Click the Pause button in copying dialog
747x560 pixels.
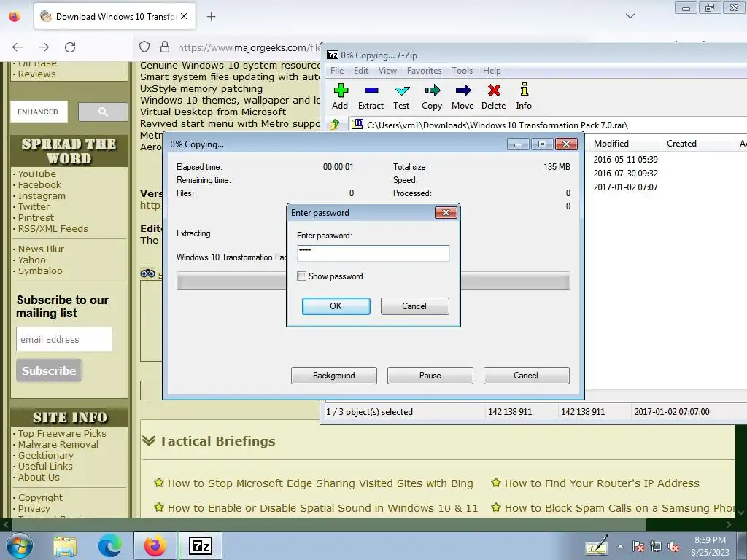[x=430, y=376]
